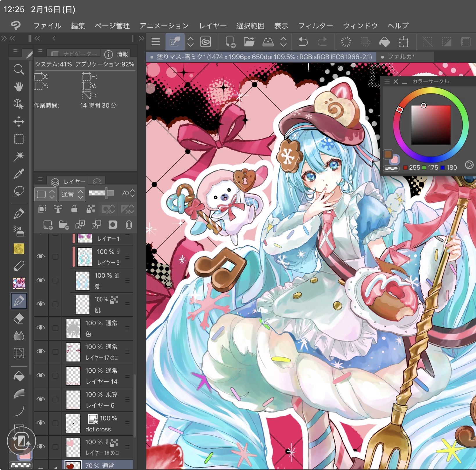Image resolution: width=476 pixels, height=470 pixels.
Task: Open the フィルター menu
Action: tap(315, 26)
